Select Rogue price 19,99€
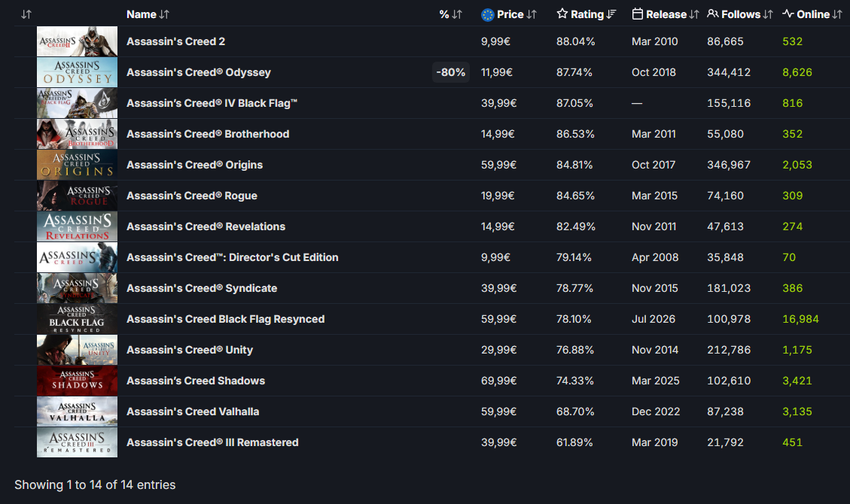The image size is (850, 504). [x=498, y=196]
